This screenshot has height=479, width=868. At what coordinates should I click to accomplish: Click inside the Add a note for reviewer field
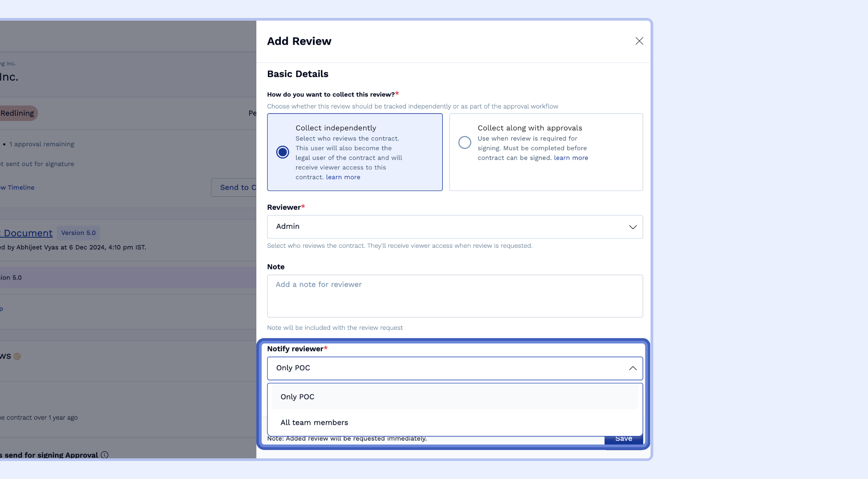[454, 296]
